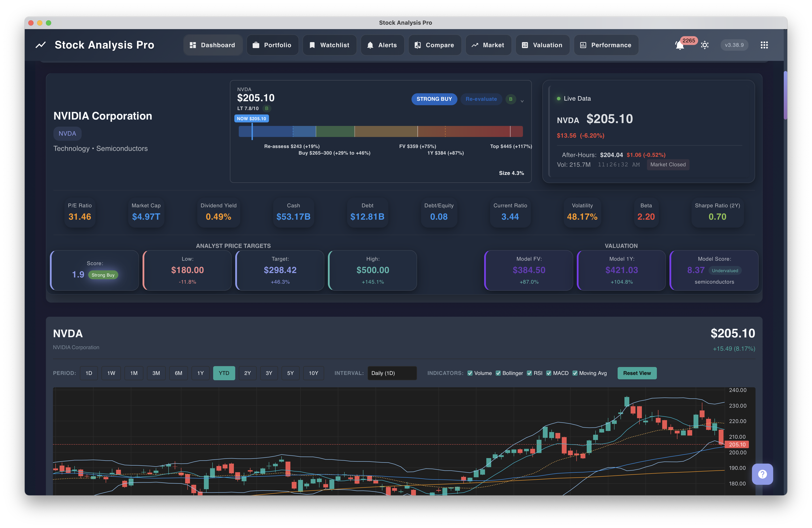
Task: Disable the Volume indicator checkbox
Action: tap(470, 373)
